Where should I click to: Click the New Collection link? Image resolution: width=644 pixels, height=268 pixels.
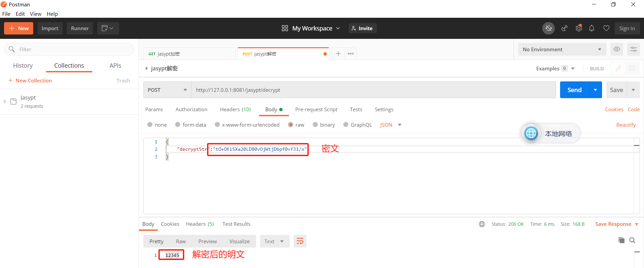[x=30, y=81]
